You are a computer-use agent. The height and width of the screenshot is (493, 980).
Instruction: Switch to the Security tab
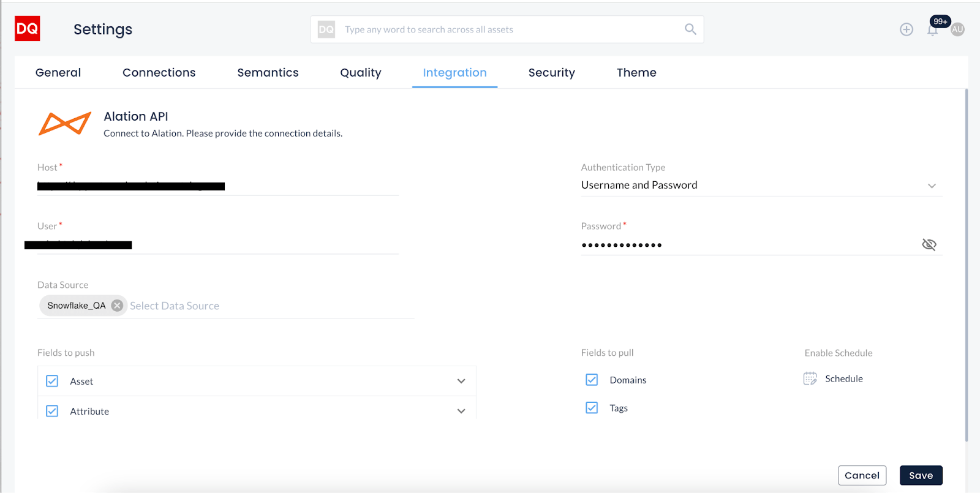pos(552,73)
